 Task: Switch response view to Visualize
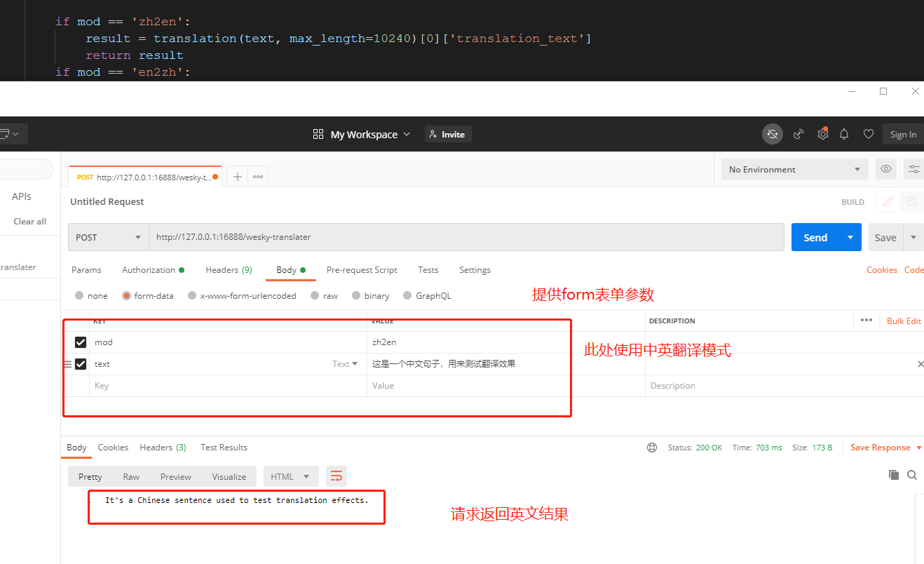click(x=229, y=476)
